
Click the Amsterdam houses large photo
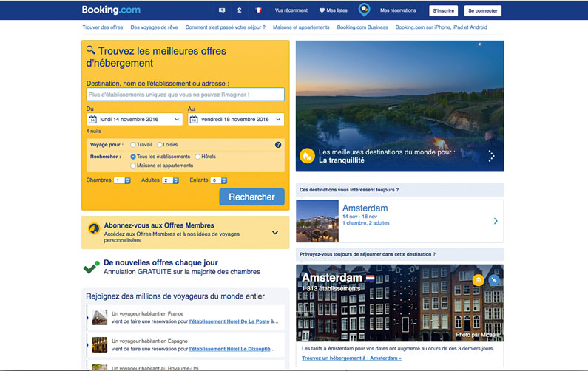pos(399,303)
